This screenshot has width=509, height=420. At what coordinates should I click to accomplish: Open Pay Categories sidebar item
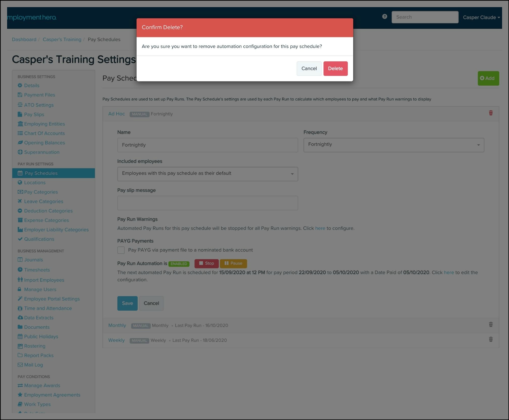pos(41,192)
